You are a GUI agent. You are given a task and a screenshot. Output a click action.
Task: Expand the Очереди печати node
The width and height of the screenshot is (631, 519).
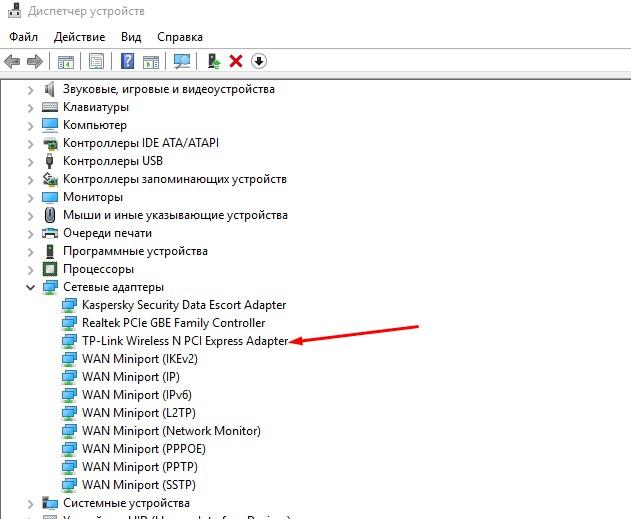coord(31,234)
